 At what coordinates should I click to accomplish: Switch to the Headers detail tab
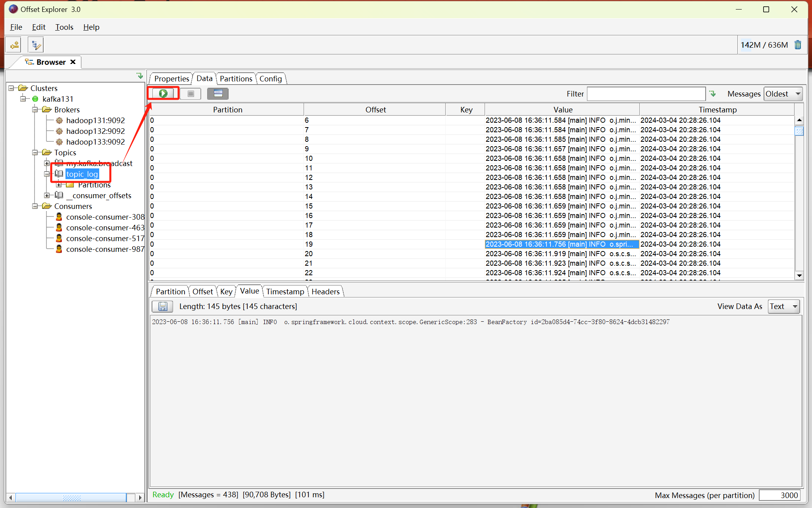coord(325,292)
